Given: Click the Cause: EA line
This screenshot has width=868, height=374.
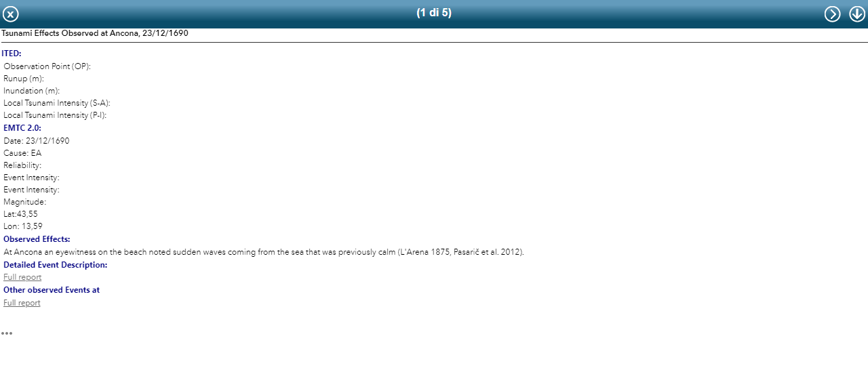Looking at the screenshot, I should [22, 153].
